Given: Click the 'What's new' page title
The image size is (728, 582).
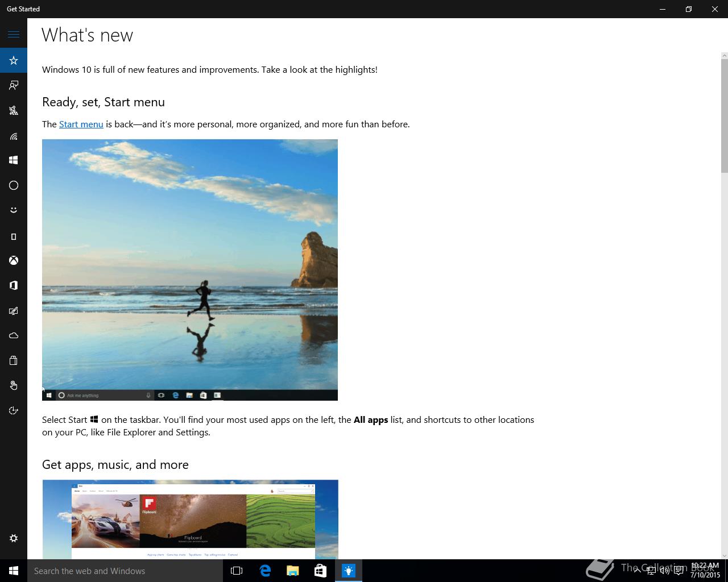Looking at the screenshot, I should click(88, 35).
